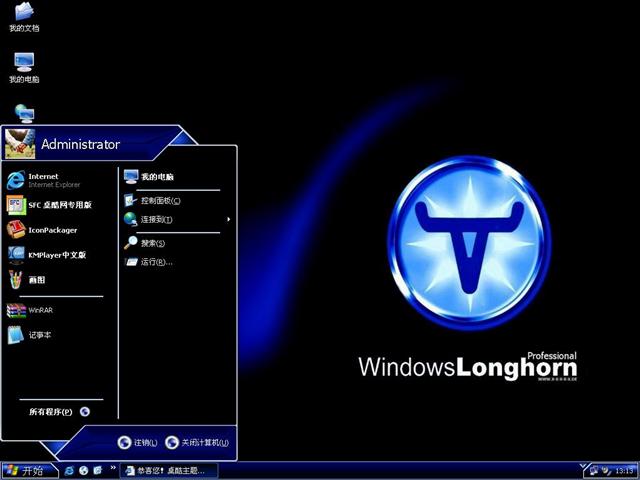Screen dimensions: 640x480
Task: Expand hidden tray icons chevron
Action: 584,466
